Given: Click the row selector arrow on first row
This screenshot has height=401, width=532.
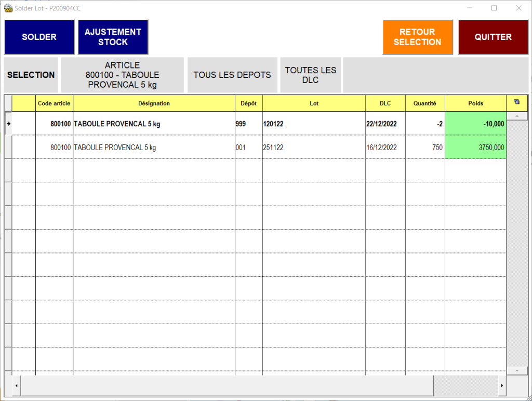Looking at the screenshot, I should click(x=8, y=124).
